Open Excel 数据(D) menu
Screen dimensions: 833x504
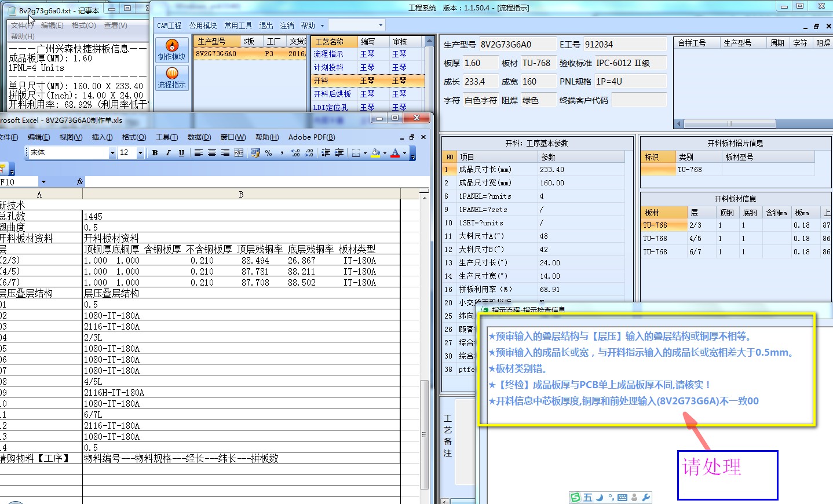199,137
